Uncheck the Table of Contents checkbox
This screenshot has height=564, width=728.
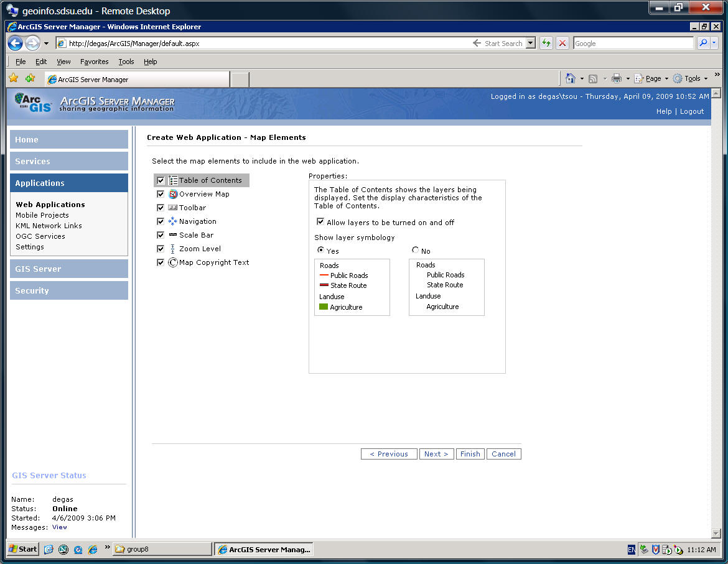161,180
